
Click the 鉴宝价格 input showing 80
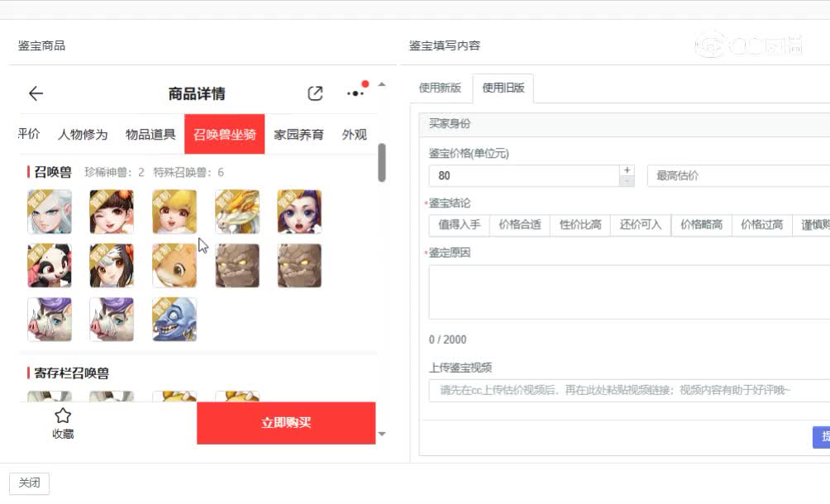524,176
